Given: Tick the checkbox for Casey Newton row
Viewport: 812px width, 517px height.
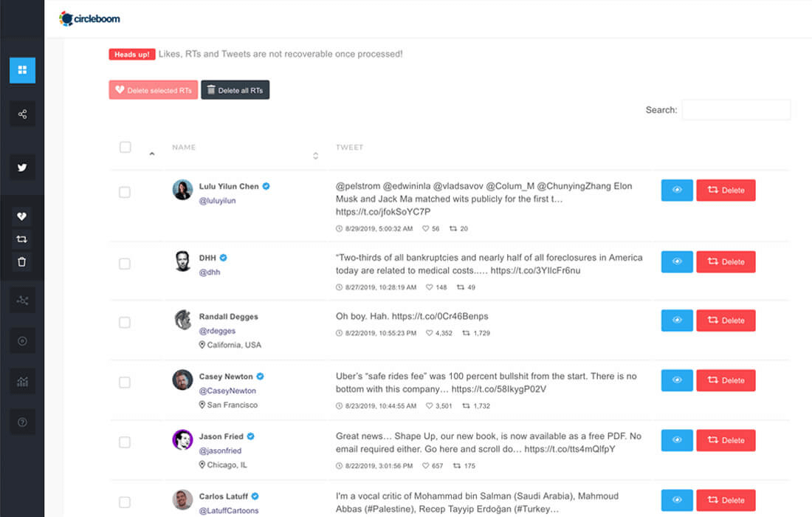Looking at the screenshot, I should point(125,383).
